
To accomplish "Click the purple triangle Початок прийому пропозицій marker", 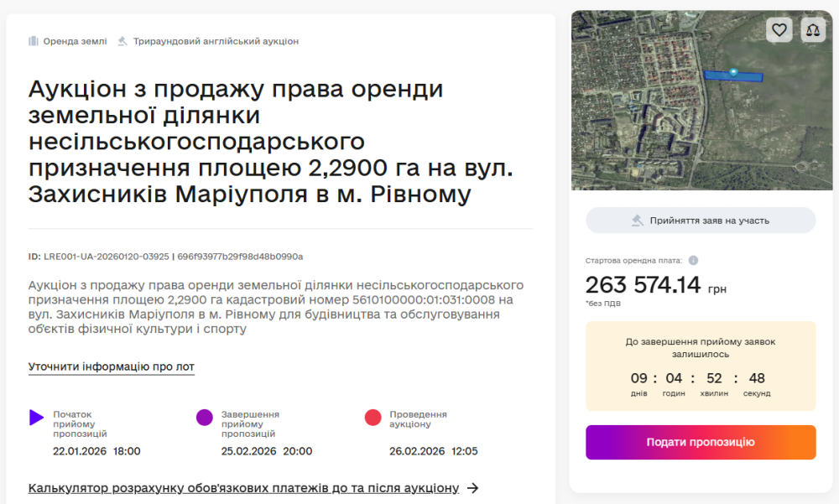I will click(x=36, y=418).
